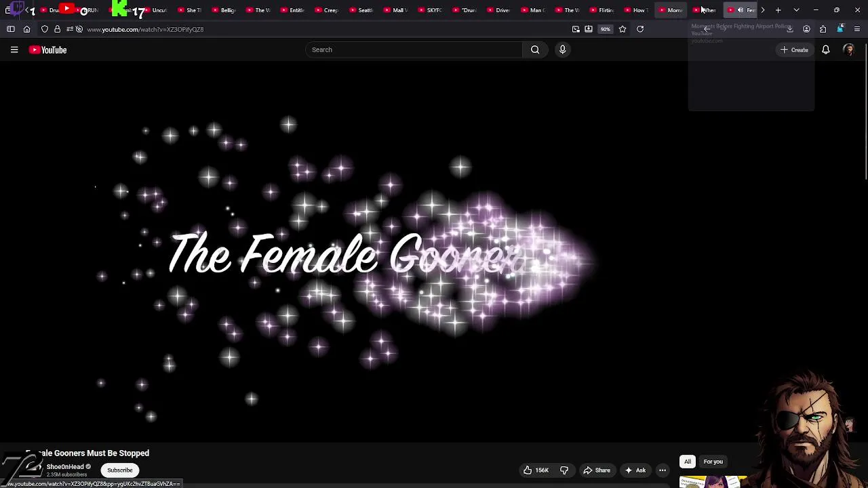Switch to the 'Bellig' tab
Viewport: 868px width, 488px height.
point(225,10)
